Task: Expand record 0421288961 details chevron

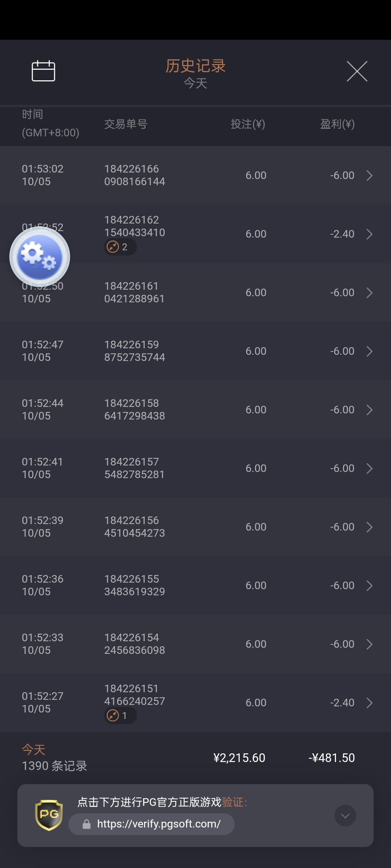Action: 369,293
